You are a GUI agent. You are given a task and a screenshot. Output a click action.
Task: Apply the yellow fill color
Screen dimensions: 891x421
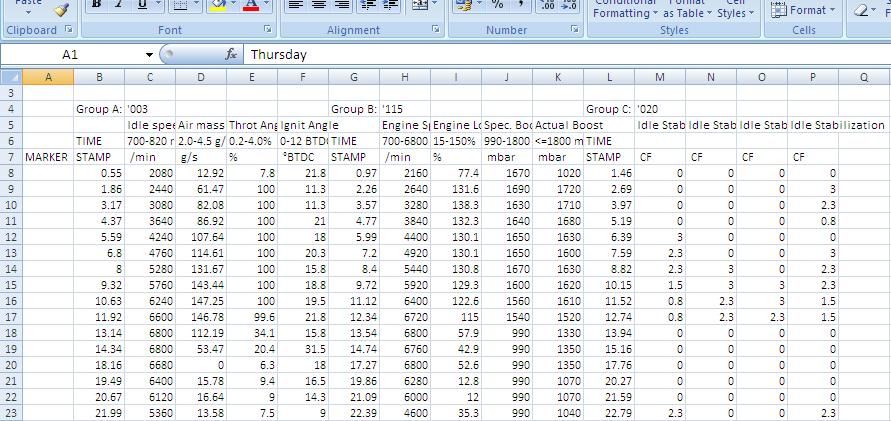tap(217, 6)
